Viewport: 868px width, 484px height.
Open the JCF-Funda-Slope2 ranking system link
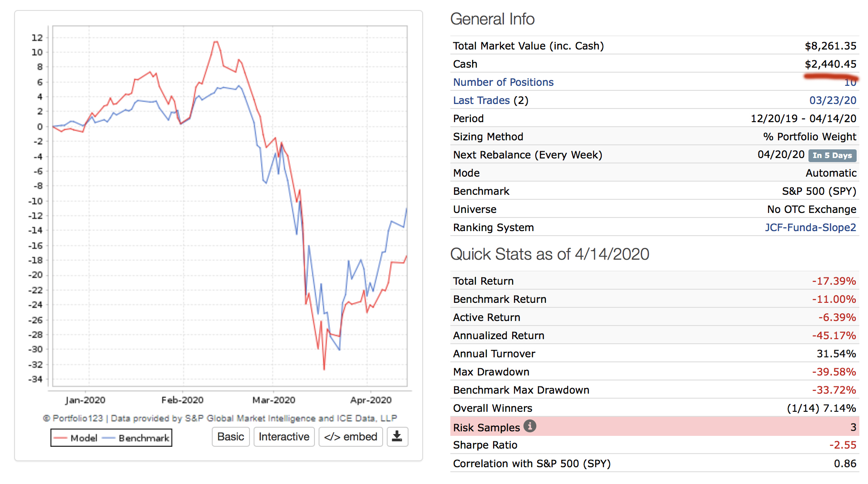[x=810, y=227]
